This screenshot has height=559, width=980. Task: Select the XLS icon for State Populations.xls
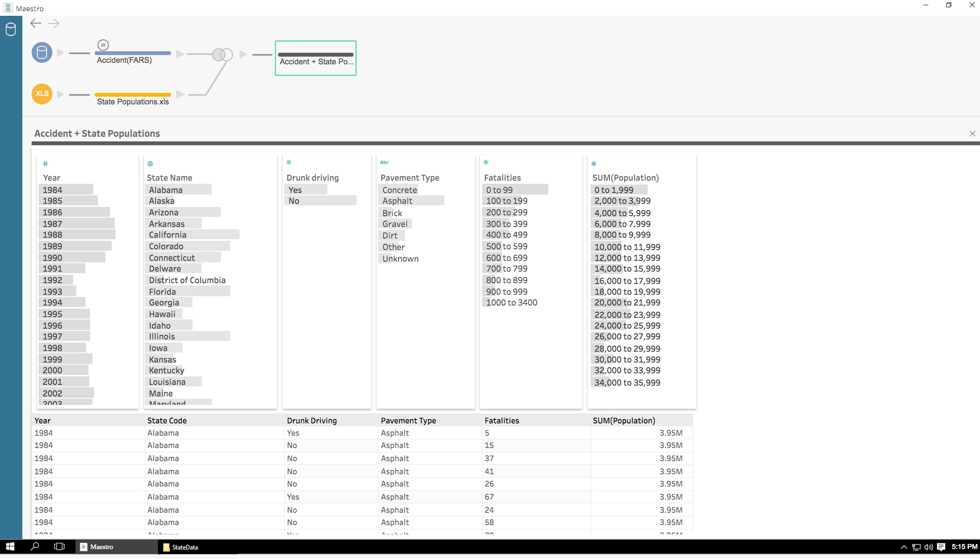[41, 94]
